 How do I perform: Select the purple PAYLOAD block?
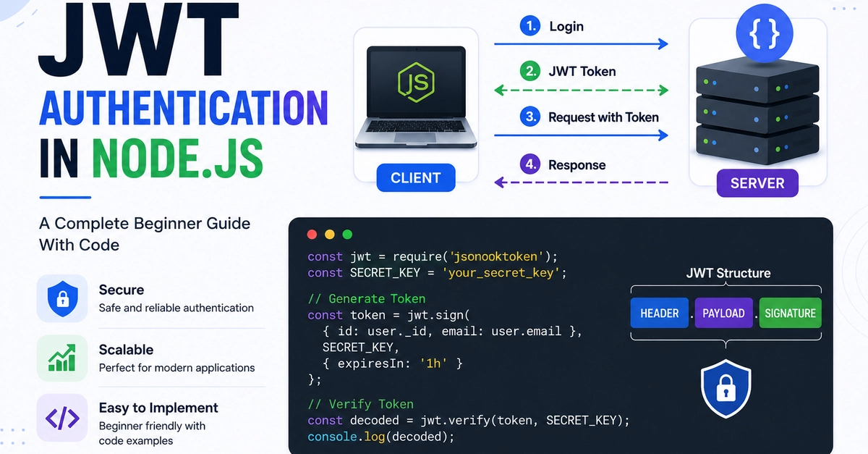723,314
